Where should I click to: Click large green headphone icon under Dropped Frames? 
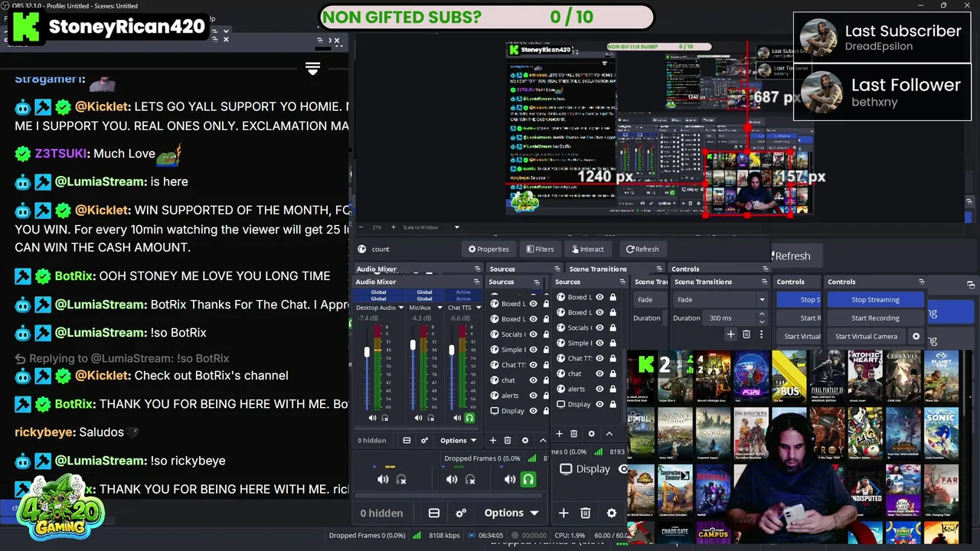click(528, 479)
